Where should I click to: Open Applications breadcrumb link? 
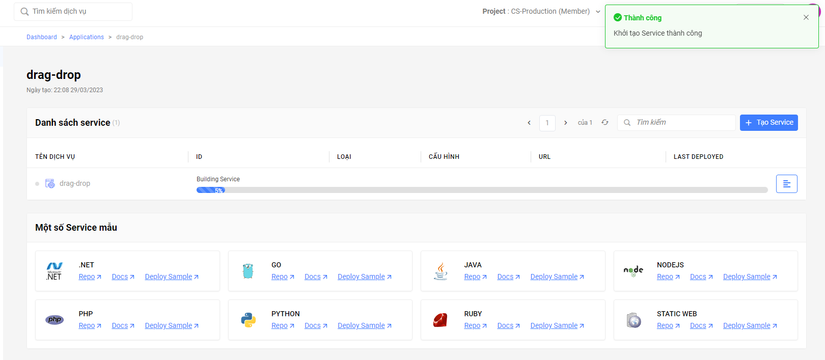86,37
